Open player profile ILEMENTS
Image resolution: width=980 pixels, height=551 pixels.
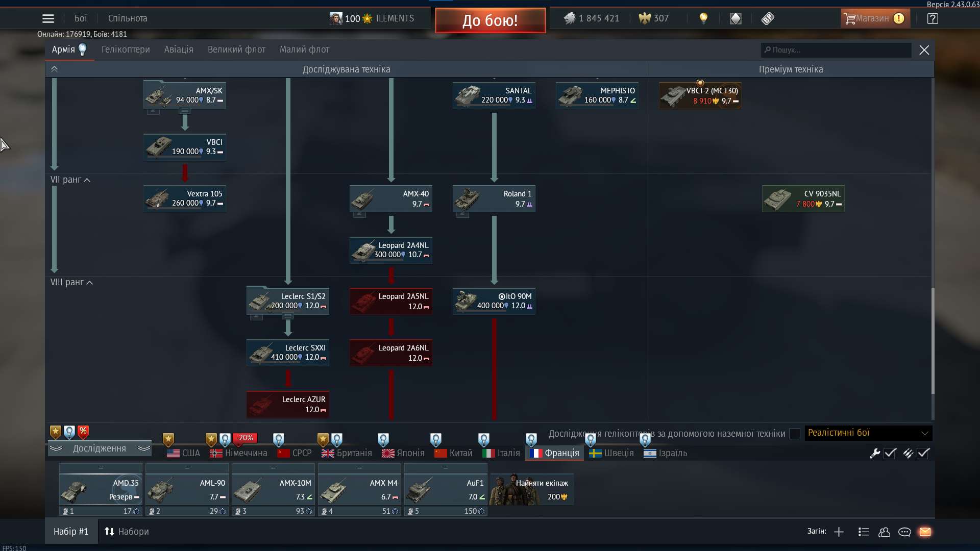tap(372, 18)
